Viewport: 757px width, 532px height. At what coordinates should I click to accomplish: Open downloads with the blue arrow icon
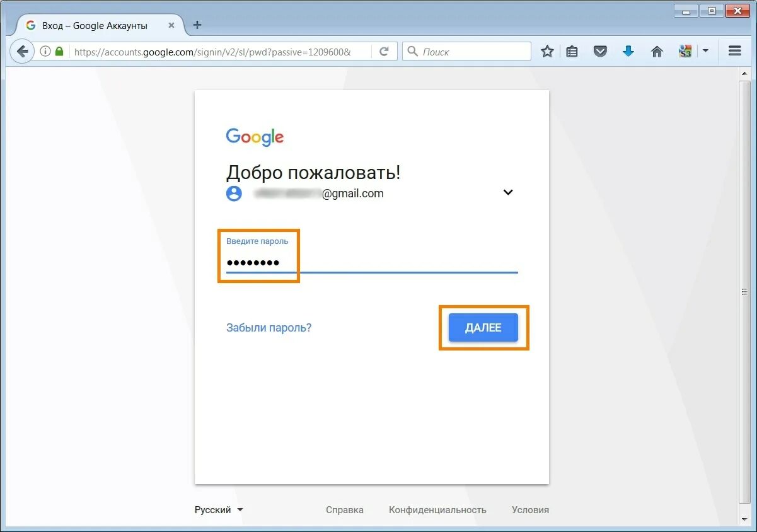point(628,52)
